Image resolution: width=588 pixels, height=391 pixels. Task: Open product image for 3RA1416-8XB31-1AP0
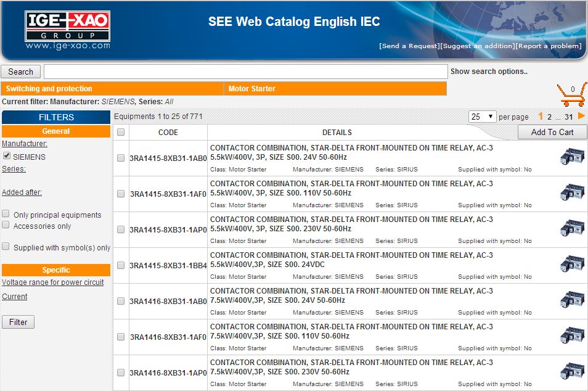pos(572,371)
